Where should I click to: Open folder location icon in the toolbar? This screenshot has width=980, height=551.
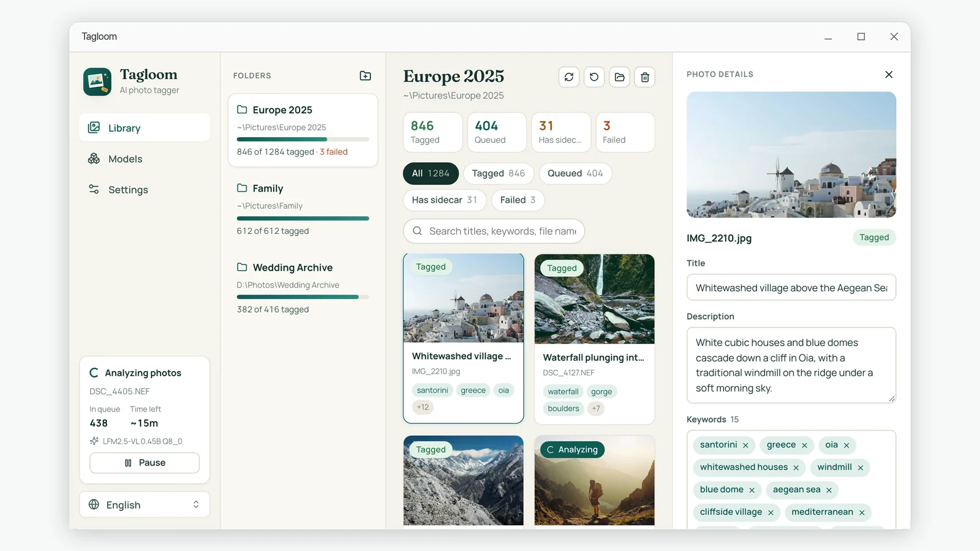(620, 77)
